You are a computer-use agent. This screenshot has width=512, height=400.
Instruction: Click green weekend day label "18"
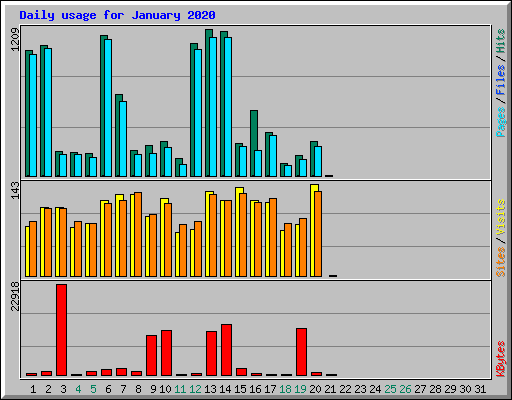pyautogui.click(x=285, y=389)
